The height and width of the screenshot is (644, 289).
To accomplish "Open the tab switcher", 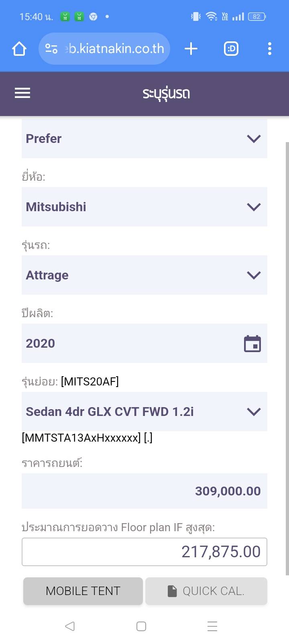I will click(x=231, y=49).
